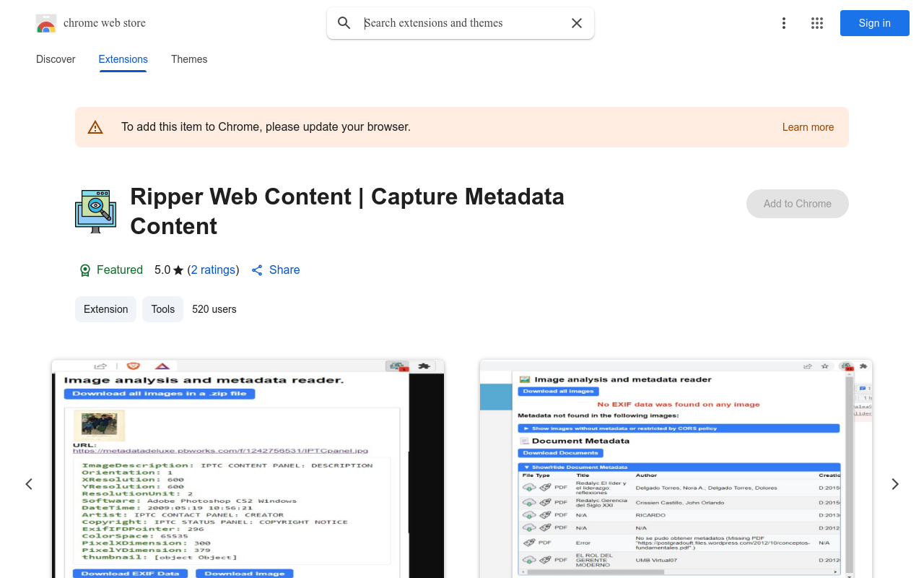Click the Sign in button

(875, 23)
